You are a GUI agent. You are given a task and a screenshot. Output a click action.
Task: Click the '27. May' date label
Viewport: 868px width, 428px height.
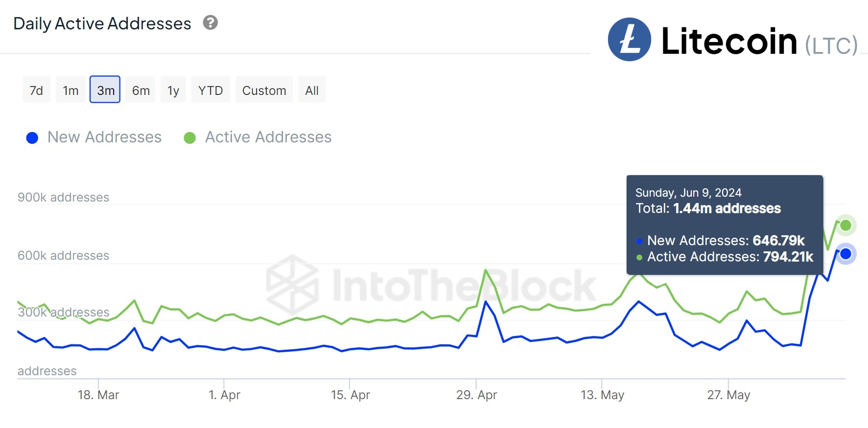[x=728, y=395]
